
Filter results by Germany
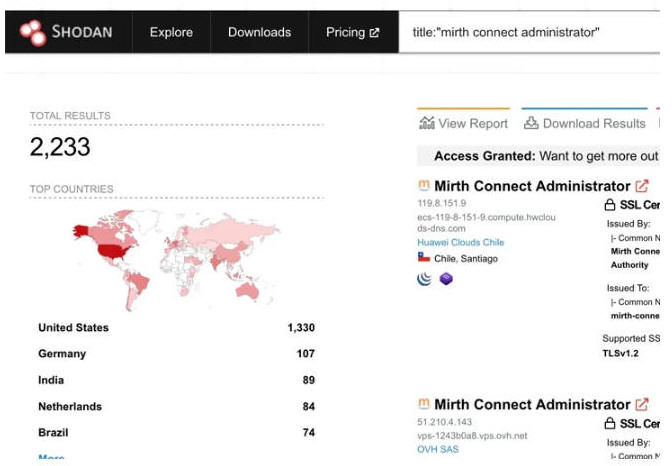(177, 354)
